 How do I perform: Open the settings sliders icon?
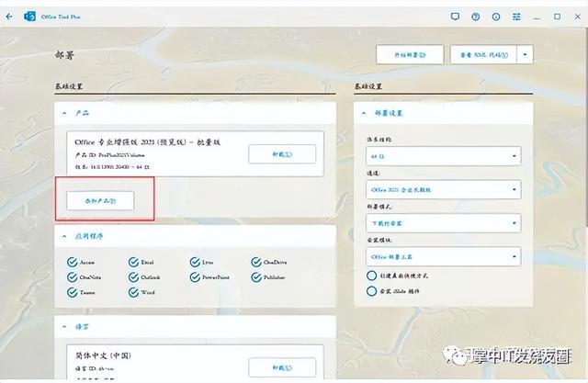[x=516, y=17]
